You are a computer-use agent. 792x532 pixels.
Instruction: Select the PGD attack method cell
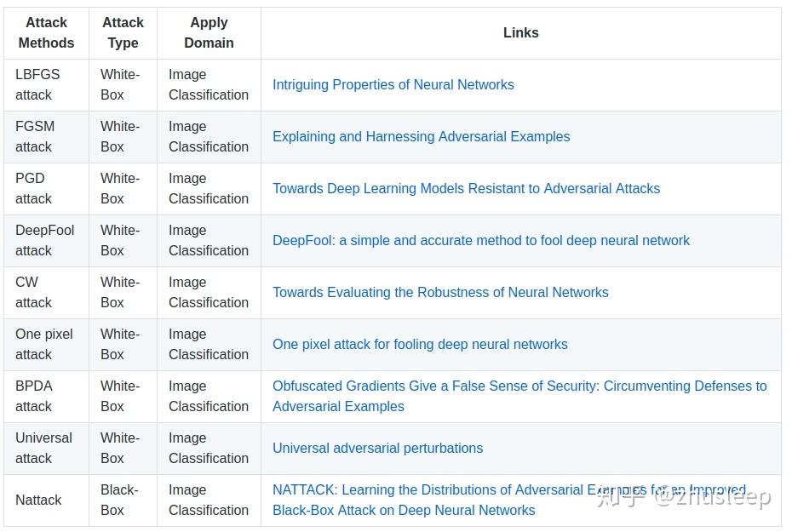coord(34,189)
